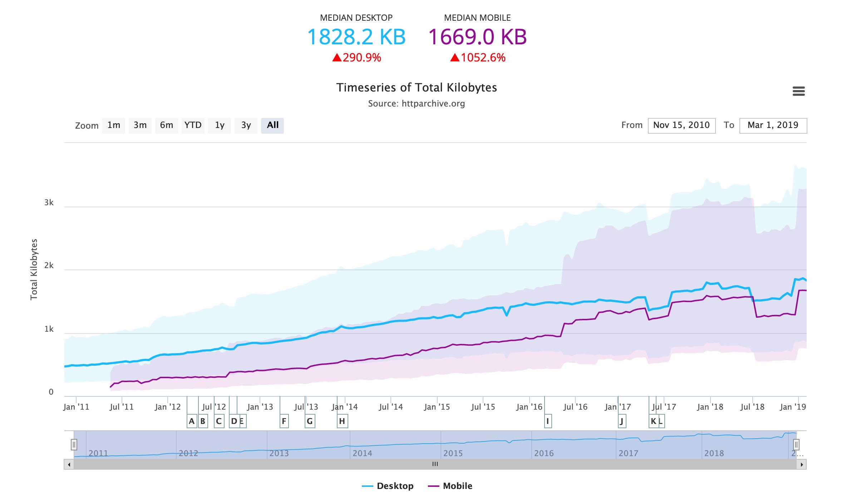Viewport: 856px width, 504px height.
Task: Toggle the Mobile series in the legend
Action: click(x=450, y=486)
